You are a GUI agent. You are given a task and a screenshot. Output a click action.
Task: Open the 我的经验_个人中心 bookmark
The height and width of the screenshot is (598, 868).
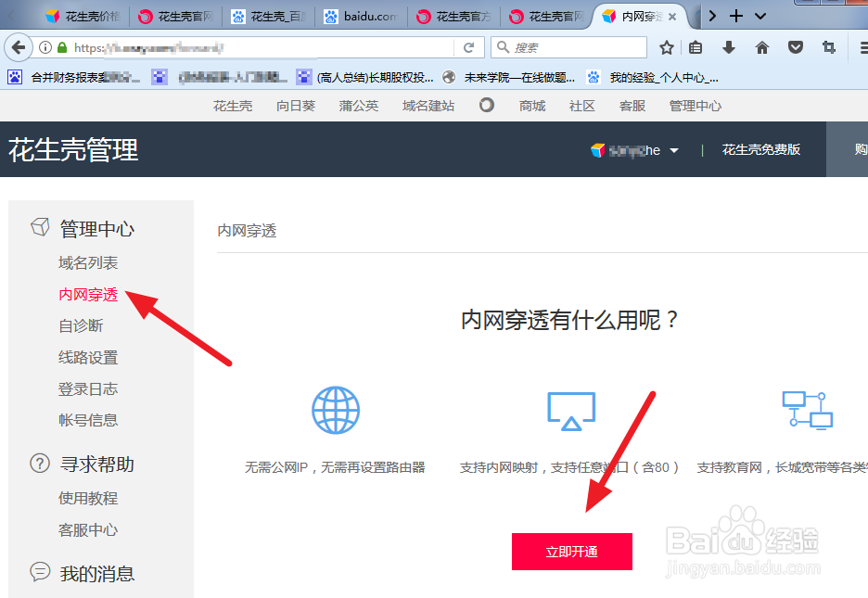coord(653,78)
